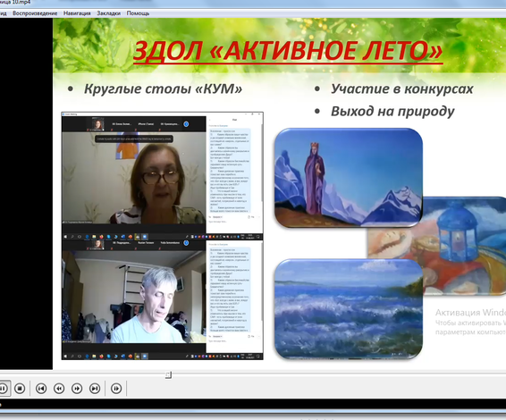Click the slide title ЗДОЛ «АКТИВНОЕ ЛЕТО»
The image size is (506, 420).
pyautogui.click(x=288, y=51)
